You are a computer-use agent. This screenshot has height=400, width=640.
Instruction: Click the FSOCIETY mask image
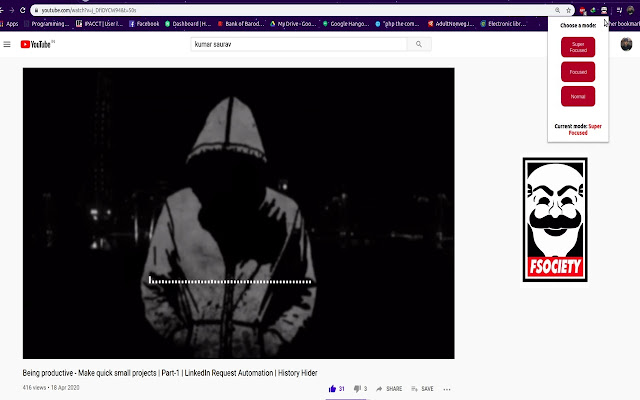(555, 220)
